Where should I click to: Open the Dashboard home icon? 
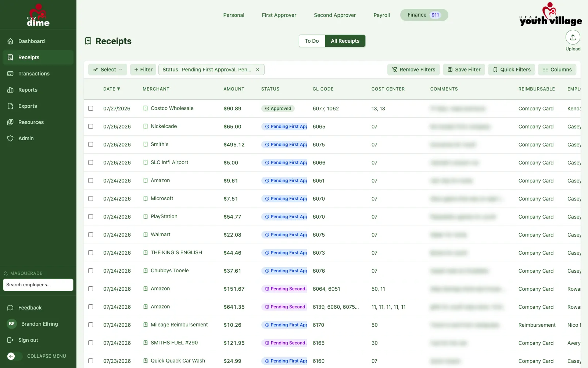coord(10,41)
